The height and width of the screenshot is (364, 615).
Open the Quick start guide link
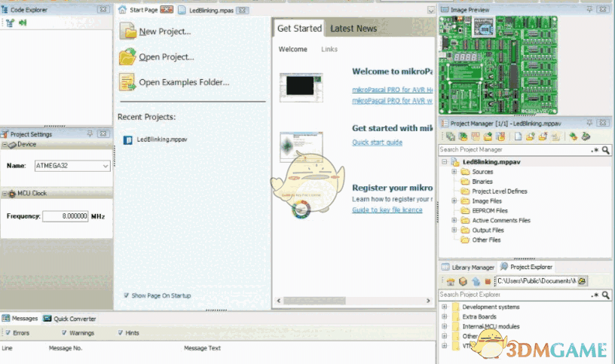pyautogui.click(x=377, y=142)
